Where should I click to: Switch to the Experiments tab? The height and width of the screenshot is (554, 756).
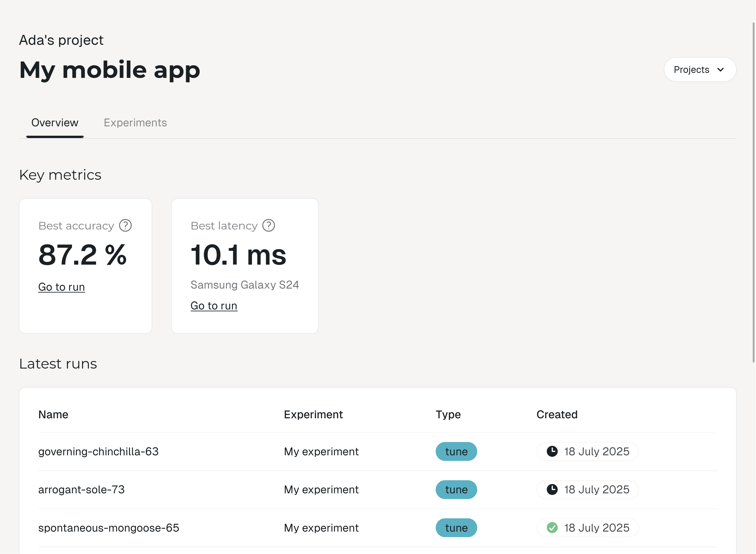coord(135,123)
